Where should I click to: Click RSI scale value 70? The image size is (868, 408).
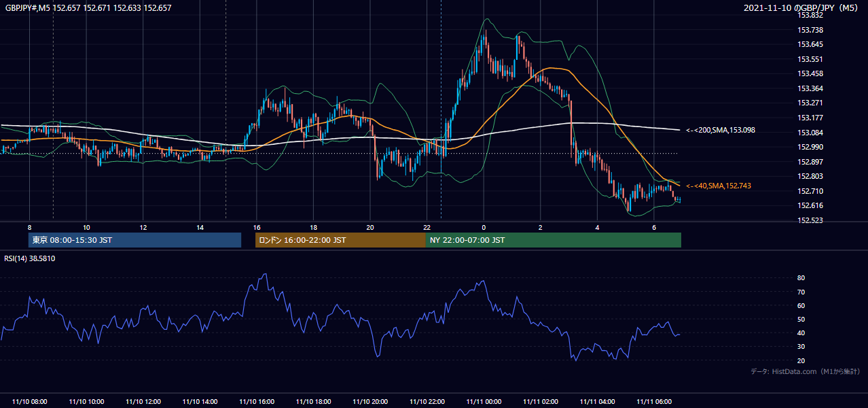pos(801,292)
